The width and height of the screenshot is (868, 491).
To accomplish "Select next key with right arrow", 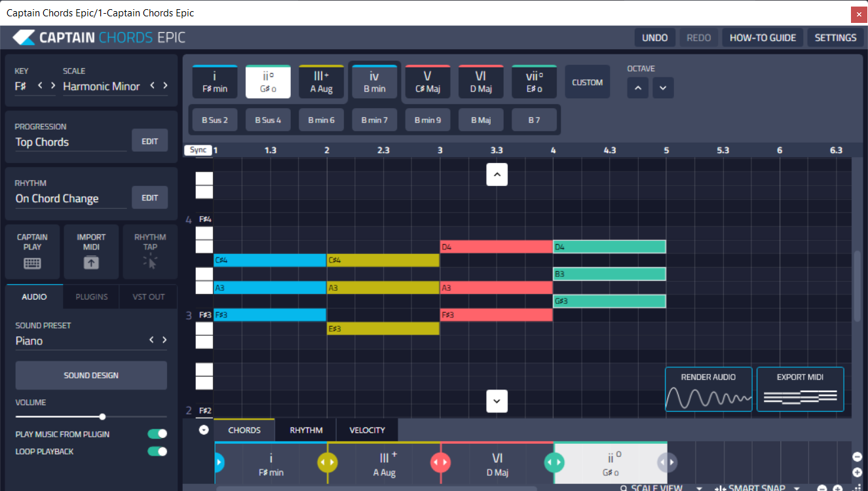I will coord(52,86).
